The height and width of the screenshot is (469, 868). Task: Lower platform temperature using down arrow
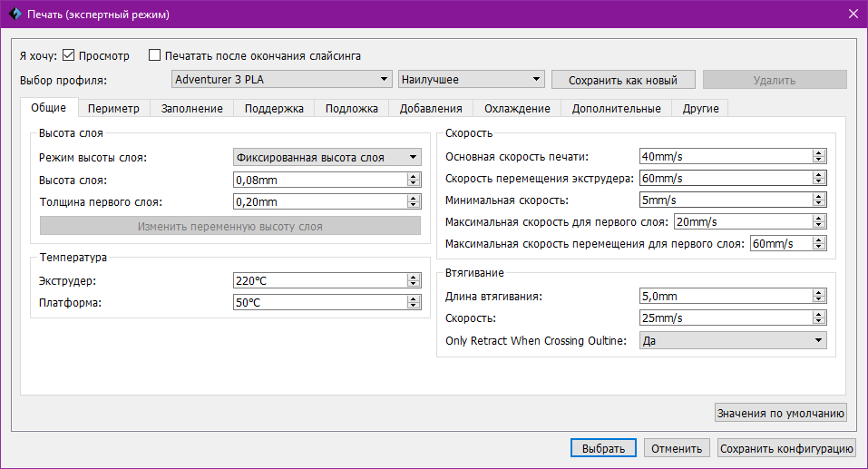click(x=414, y=307)
